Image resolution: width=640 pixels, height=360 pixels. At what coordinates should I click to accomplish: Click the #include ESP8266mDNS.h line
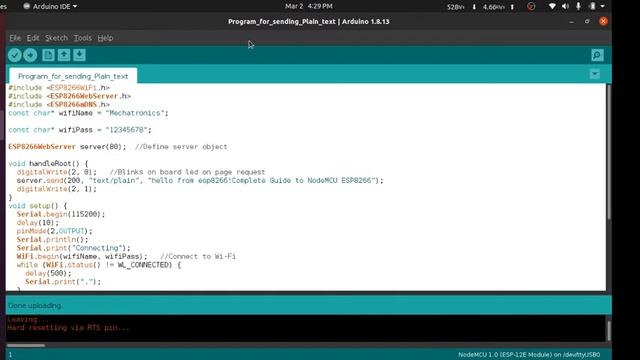point(59,104)
